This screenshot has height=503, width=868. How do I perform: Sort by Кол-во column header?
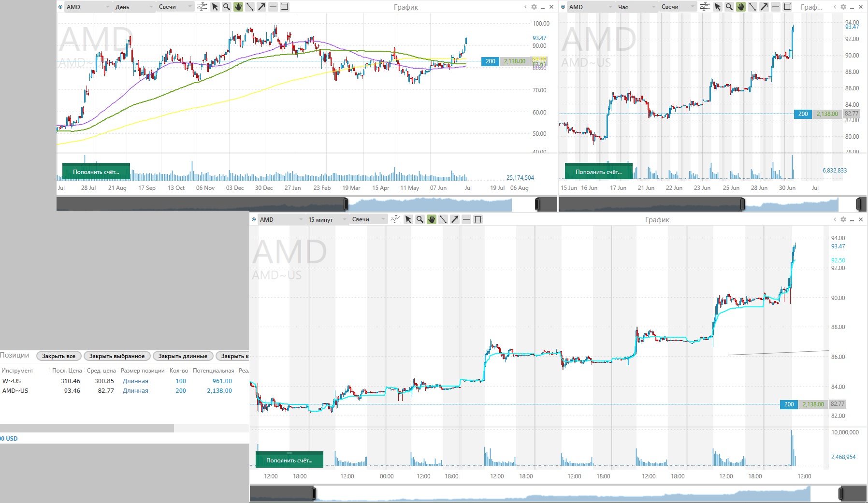pyautogui.click(x=179, y=371)
